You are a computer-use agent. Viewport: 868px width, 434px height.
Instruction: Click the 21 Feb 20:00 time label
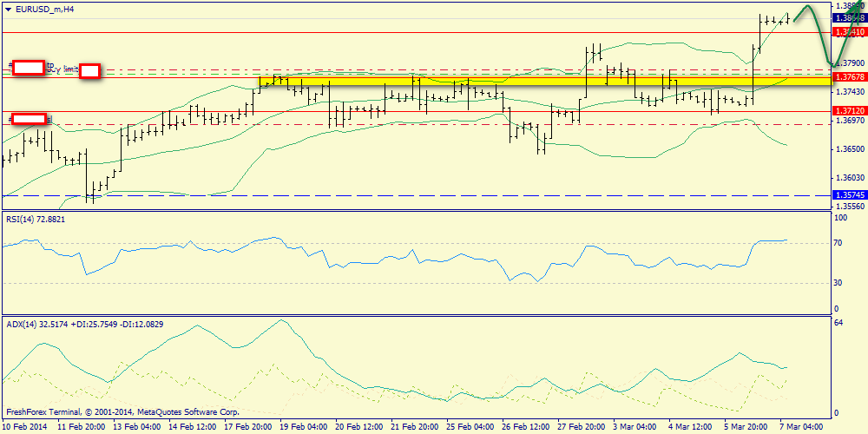[415, 427]
